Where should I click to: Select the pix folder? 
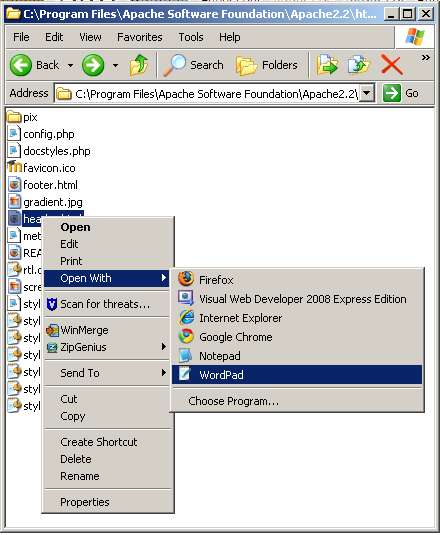(x=22, y=117)
